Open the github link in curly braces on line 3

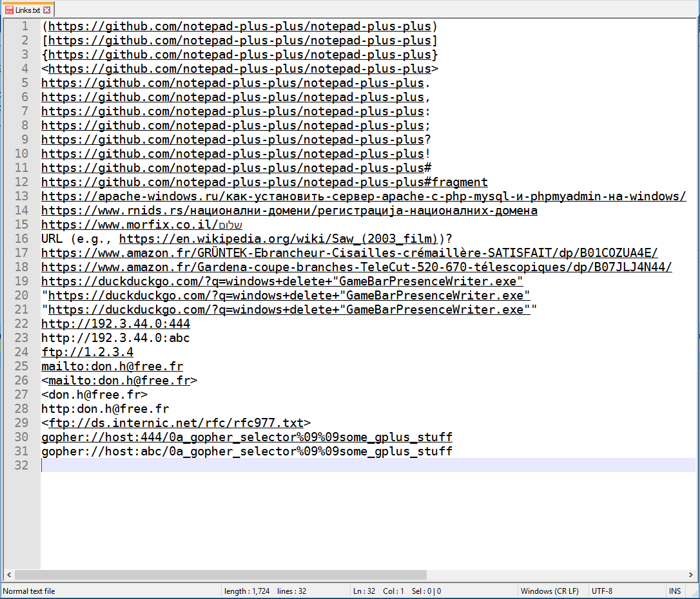coord(240,55)
